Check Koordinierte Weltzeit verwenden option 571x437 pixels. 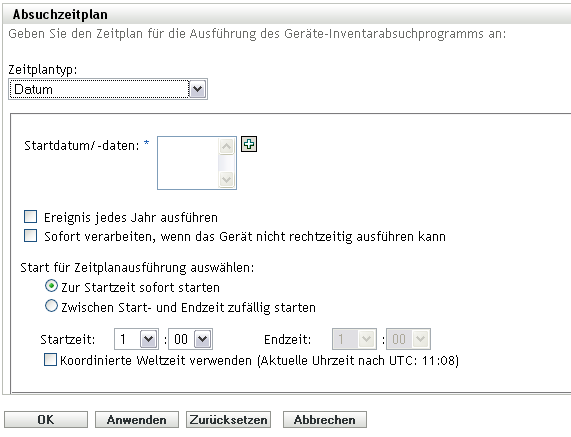(50, 360)
